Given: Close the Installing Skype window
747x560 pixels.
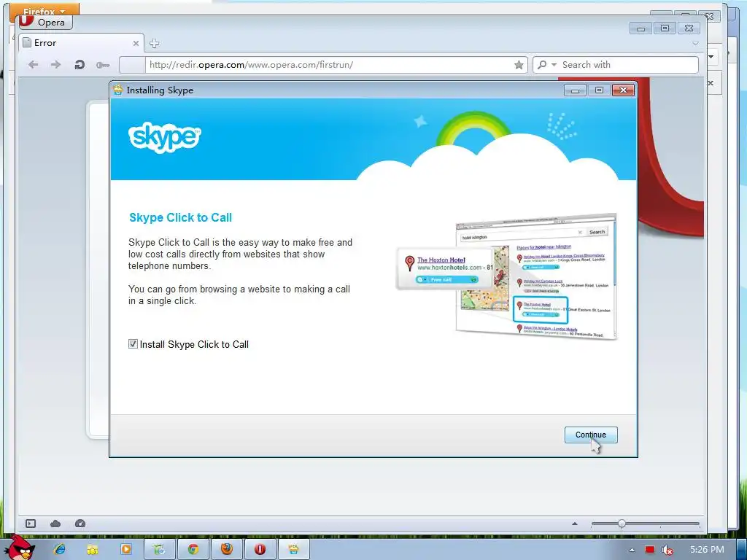Looking at the screenshot, I should [623, 90].
